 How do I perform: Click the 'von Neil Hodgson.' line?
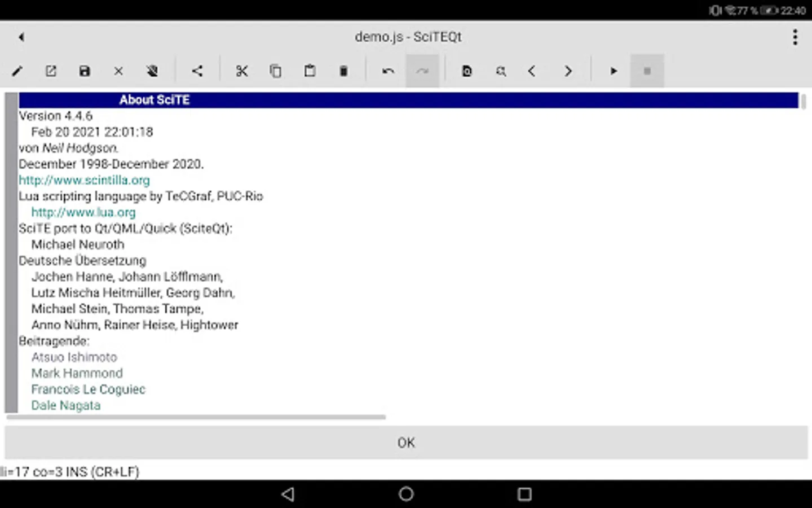tap(69, 148)
